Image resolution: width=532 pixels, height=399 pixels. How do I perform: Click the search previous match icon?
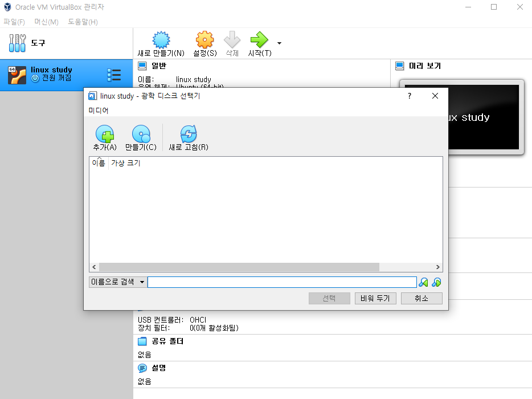423,282
